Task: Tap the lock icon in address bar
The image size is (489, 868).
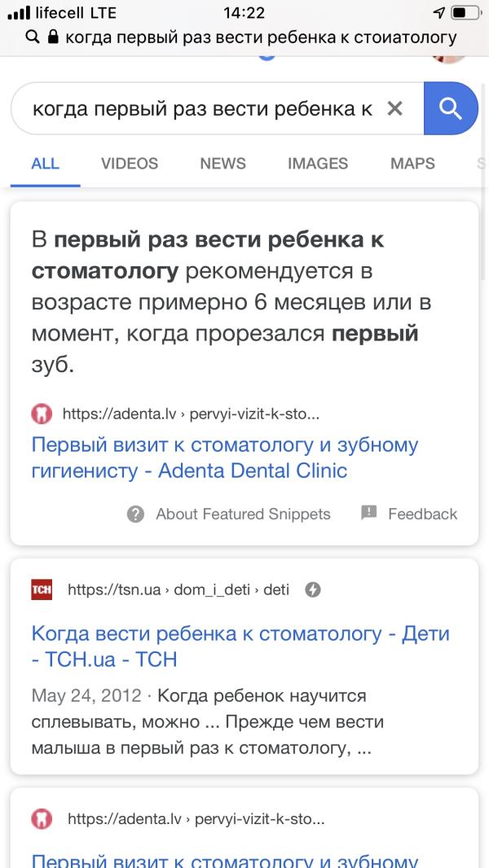Action: coord(54,37)
